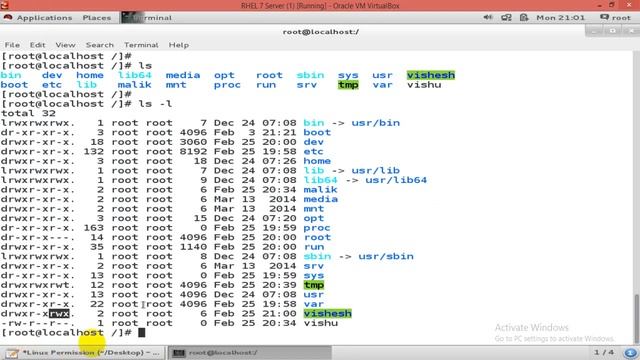Click the 'proc' directory in long listing
The image size is (640, 360).
[317, 228]
